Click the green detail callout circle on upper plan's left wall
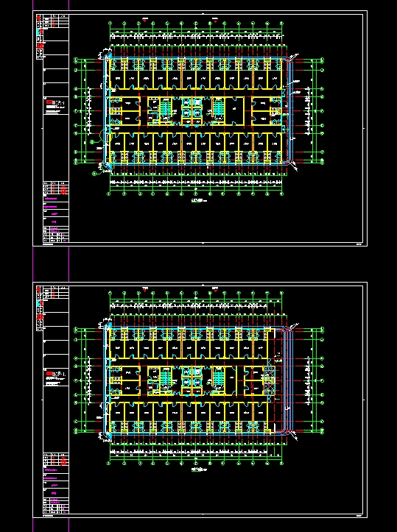The height and width of the screenshot is (532, 397). click(105, 136)
